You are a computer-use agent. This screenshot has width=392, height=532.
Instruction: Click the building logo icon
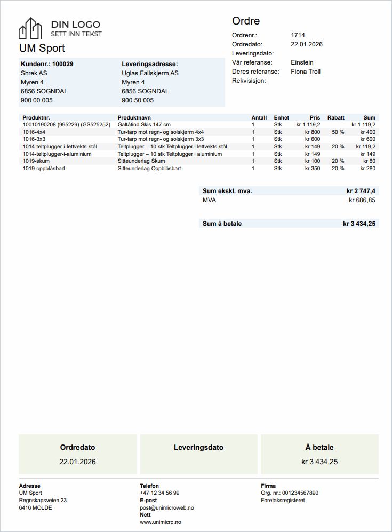[x=30, y=29]
